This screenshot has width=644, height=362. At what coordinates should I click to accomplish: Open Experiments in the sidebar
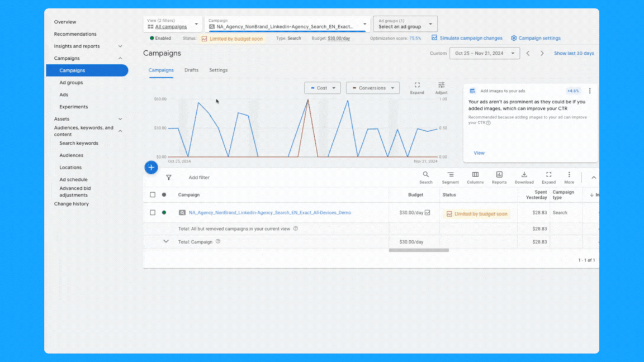(74, 107)
